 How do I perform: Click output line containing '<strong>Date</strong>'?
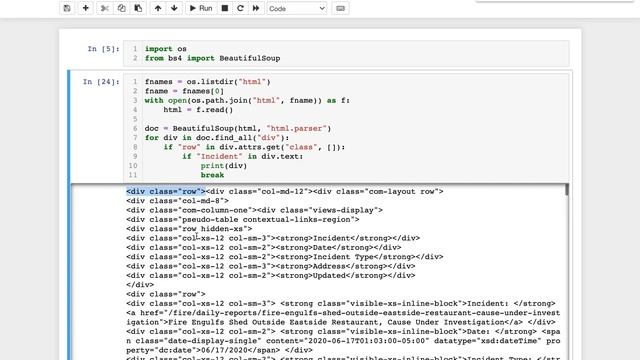264,247
